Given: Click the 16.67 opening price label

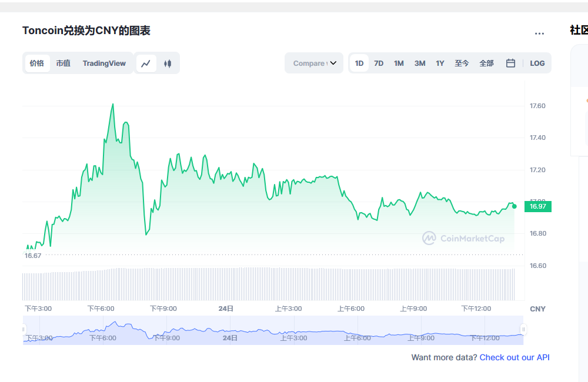Looking at the screenshot, I should pos(33,256).
